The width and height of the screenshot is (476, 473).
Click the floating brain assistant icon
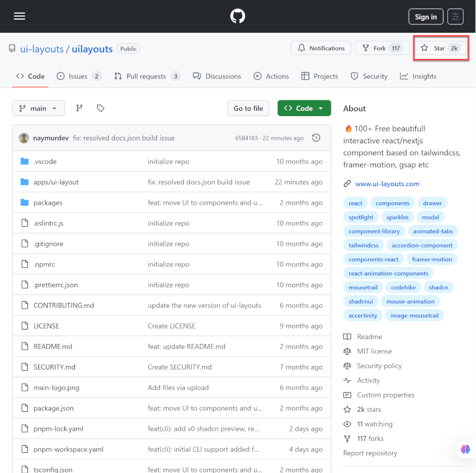[465, 449]
